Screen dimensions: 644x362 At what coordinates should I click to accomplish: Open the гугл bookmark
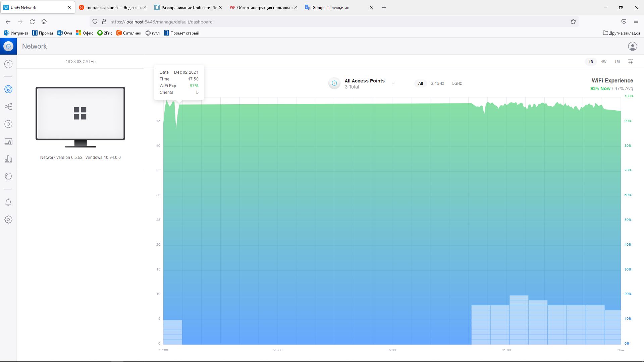[x=153, y=33]
